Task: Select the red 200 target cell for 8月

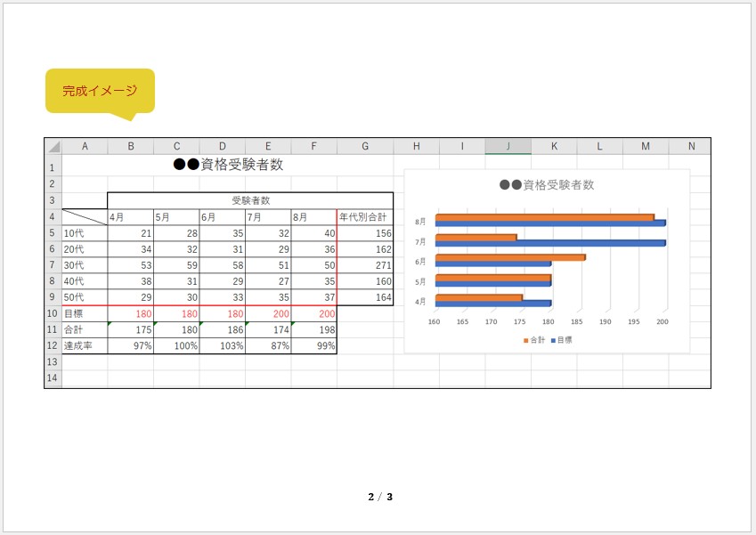Action: click(313, 313)
